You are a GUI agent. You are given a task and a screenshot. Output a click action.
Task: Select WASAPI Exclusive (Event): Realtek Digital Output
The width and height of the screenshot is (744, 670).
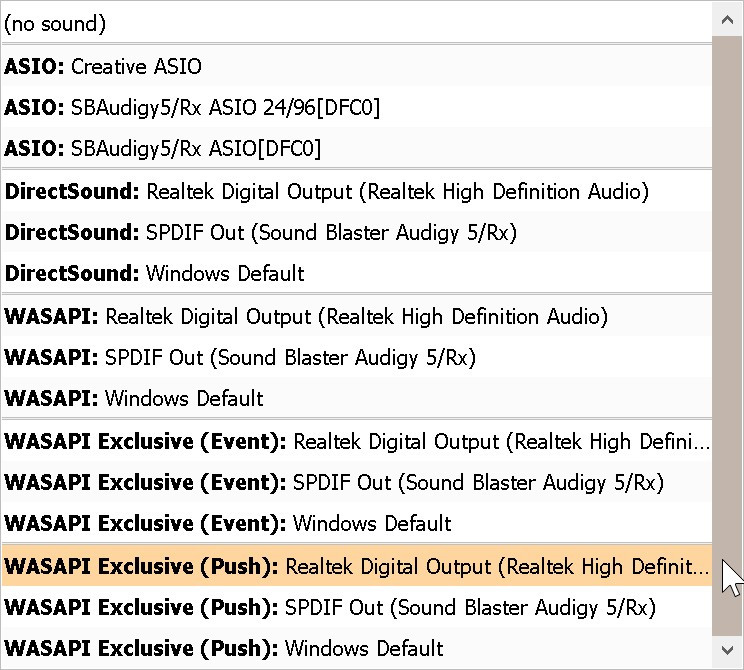click(355, 441)
